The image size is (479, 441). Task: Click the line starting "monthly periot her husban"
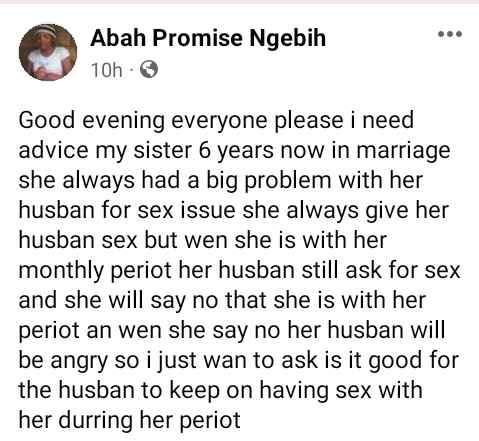(x=239, y=270)
